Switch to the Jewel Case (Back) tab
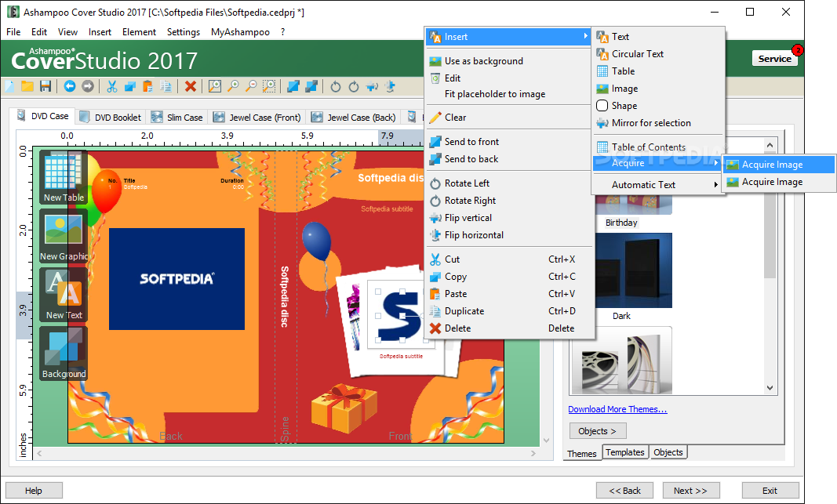The width and height of the screenshot is (837, 504). [x=354, y=118]
